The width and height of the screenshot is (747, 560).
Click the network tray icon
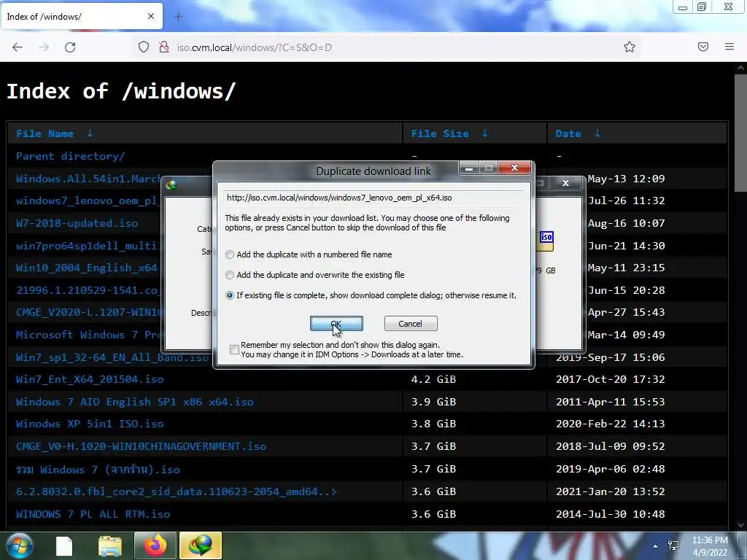click(x=673, y=545)
